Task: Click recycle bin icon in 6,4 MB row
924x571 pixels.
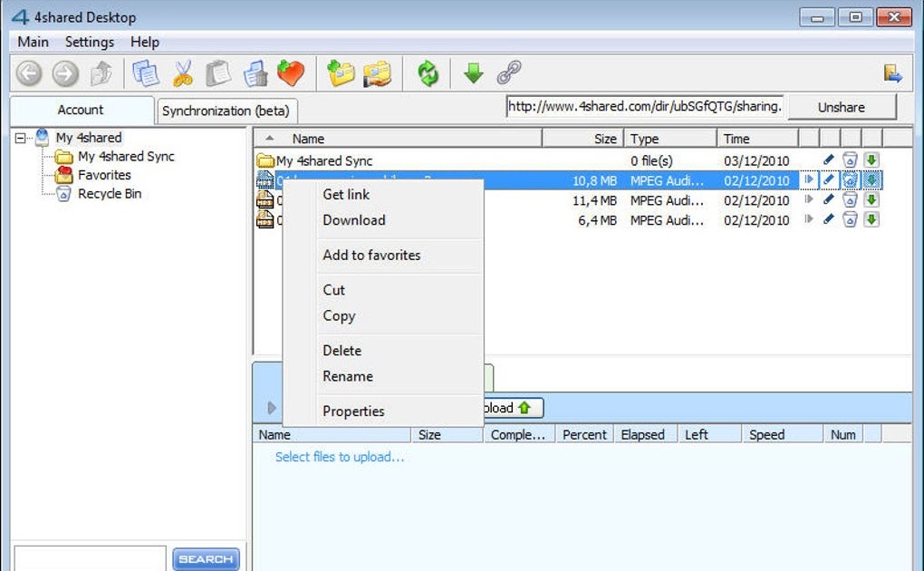Action: pos(850,219)
